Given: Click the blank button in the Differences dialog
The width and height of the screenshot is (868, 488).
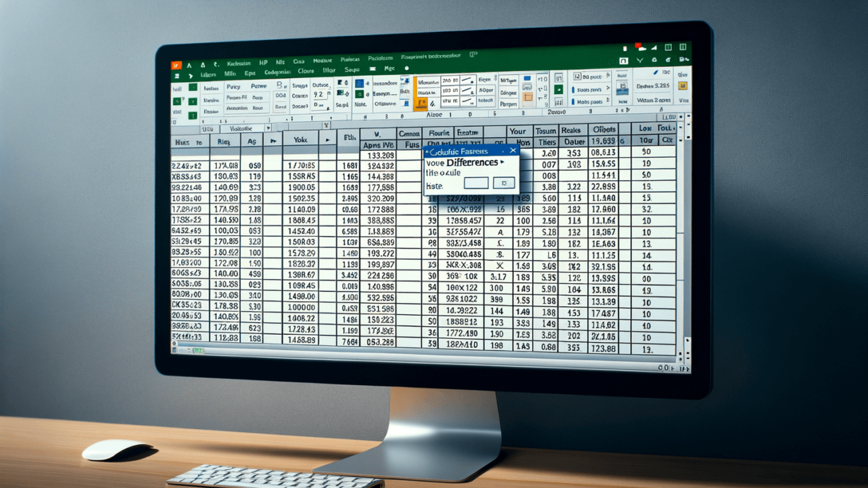Looking at the screenshot, I should (476, 183).
